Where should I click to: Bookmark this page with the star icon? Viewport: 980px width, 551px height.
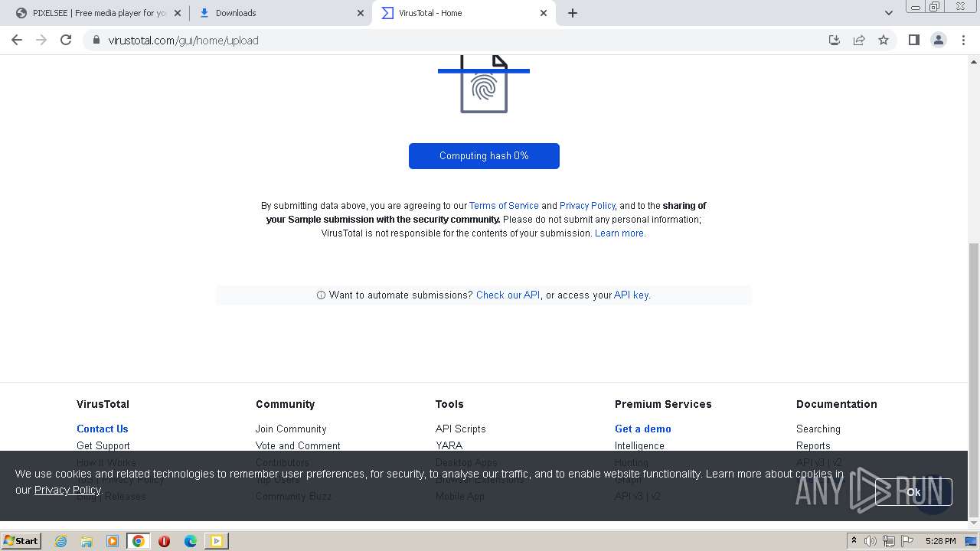tap(884, 40)
